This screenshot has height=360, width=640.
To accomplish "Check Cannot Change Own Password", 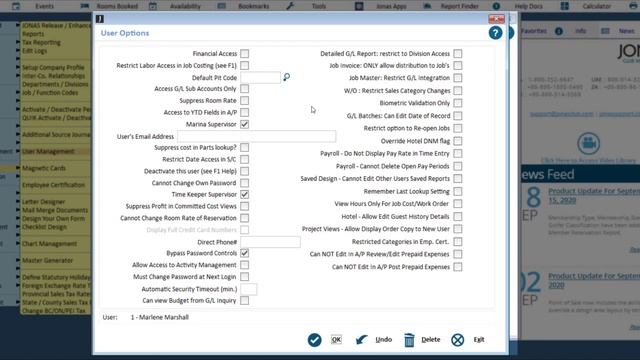I will (x=244, y=183).
